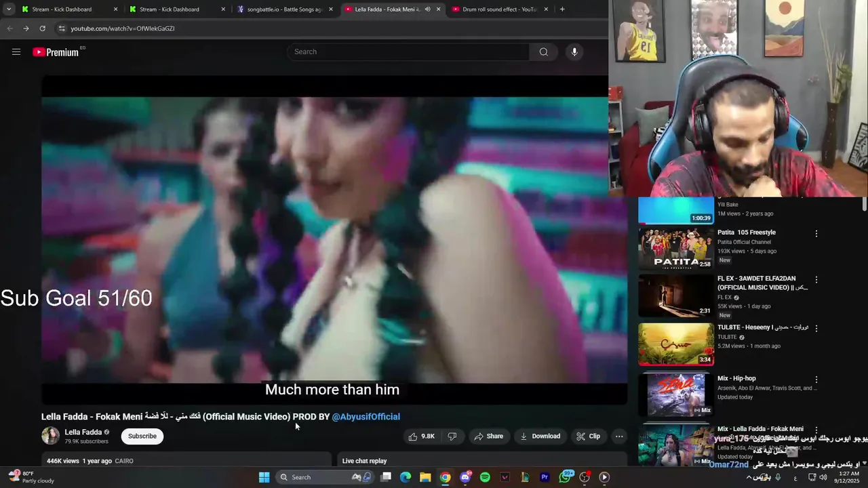
Task: Open Task View in taskbar
Action: [386, 477]
